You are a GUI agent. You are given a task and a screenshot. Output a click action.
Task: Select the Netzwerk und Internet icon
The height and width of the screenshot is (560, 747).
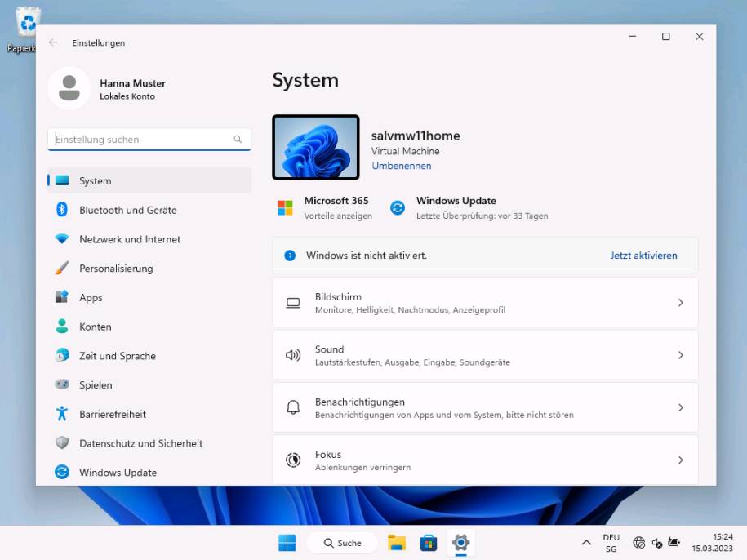coord(62,239)
